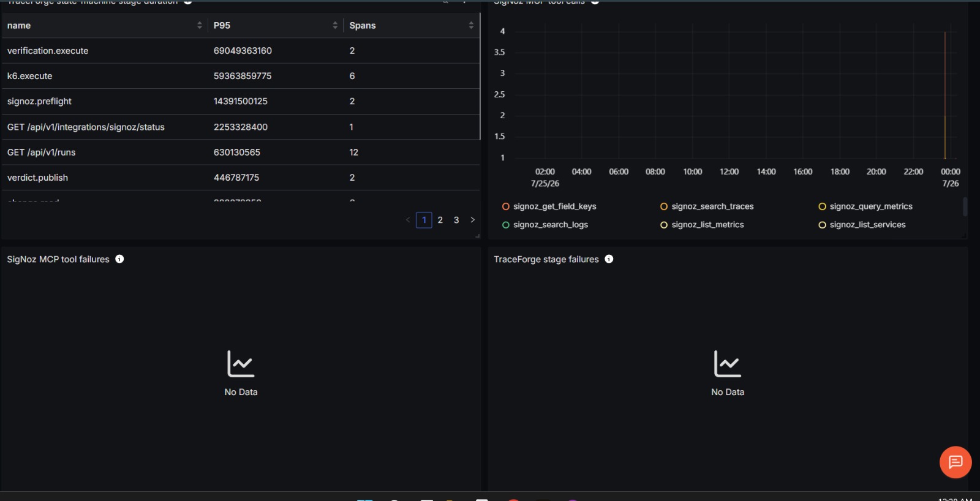Select page 1 of the table

coord(424,220)
